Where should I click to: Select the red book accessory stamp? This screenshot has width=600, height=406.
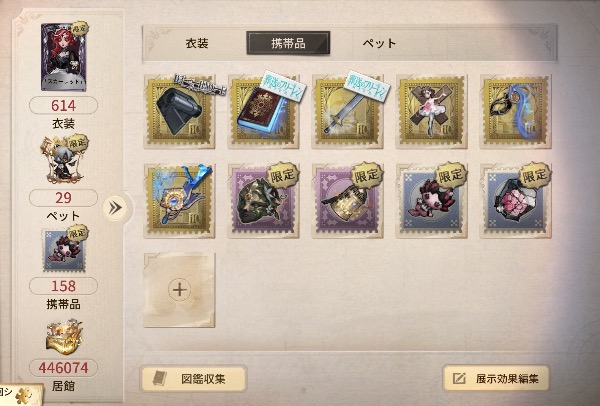264,111
